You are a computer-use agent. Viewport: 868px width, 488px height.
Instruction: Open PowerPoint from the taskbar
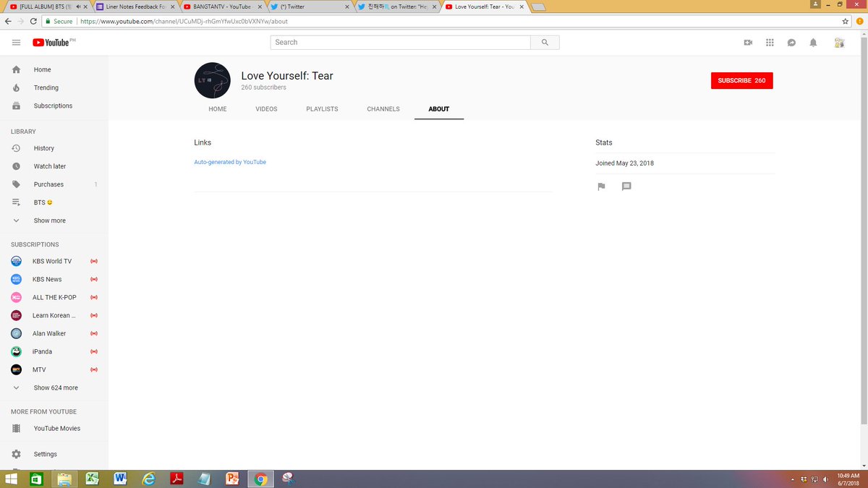(x=232, y=479)
